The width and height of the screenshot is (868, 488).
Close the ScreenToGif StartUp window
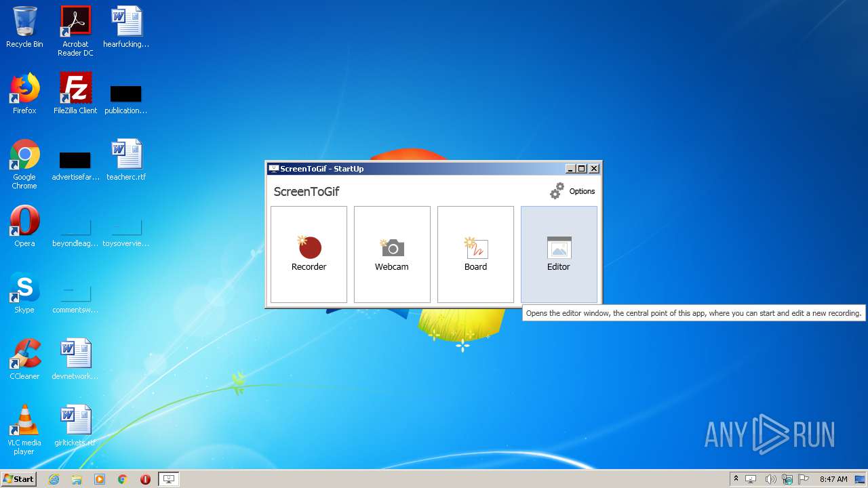pyautogui.click(x=594, y=169)
